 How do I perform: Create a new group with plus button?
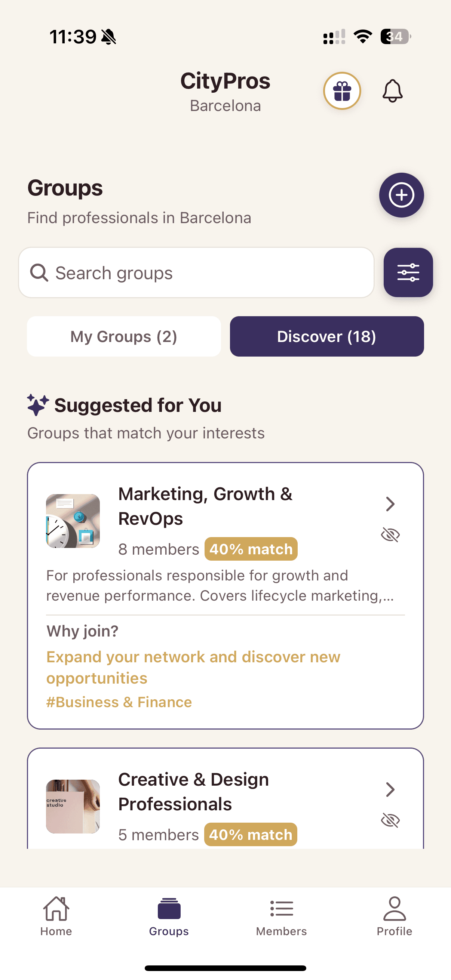401,195
